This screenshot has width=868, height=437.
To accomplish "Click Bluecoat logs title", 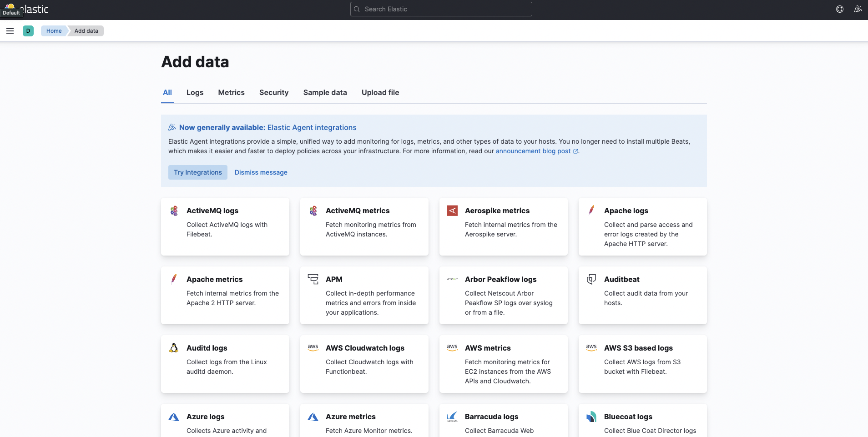I will pyautogui.click(x=628, y=417).
